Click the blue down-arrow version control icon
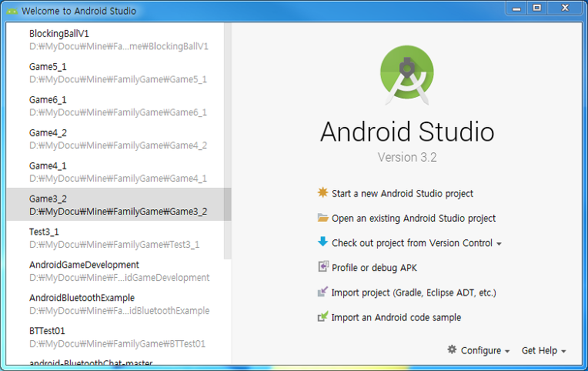Image resolution: width=588 pixels, height=371 pixels. click(x=322, y=242)
